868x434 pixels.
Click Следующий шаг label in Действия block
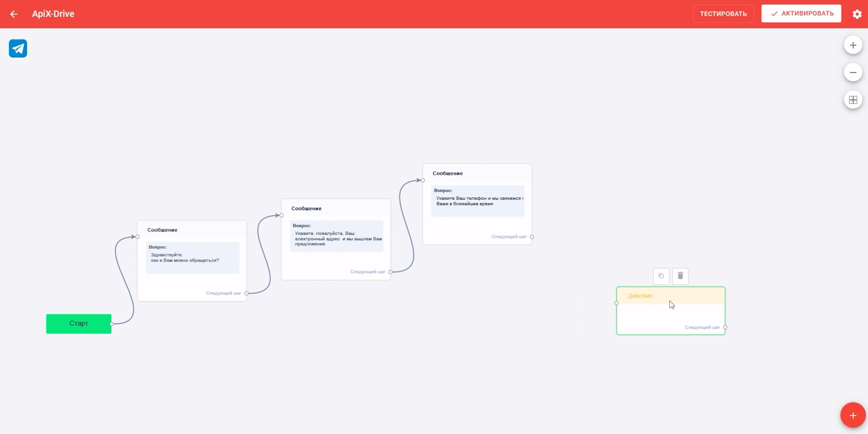coord(702,328)
